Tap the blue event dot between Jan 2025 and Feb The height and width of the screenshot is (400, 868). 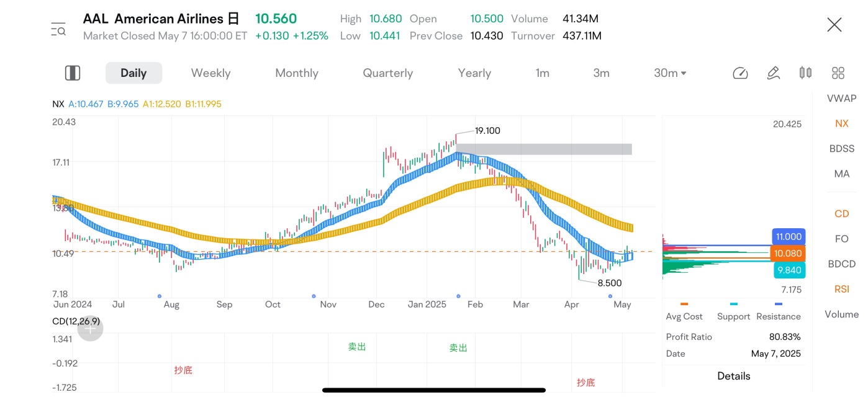click(x=458, y=296)
